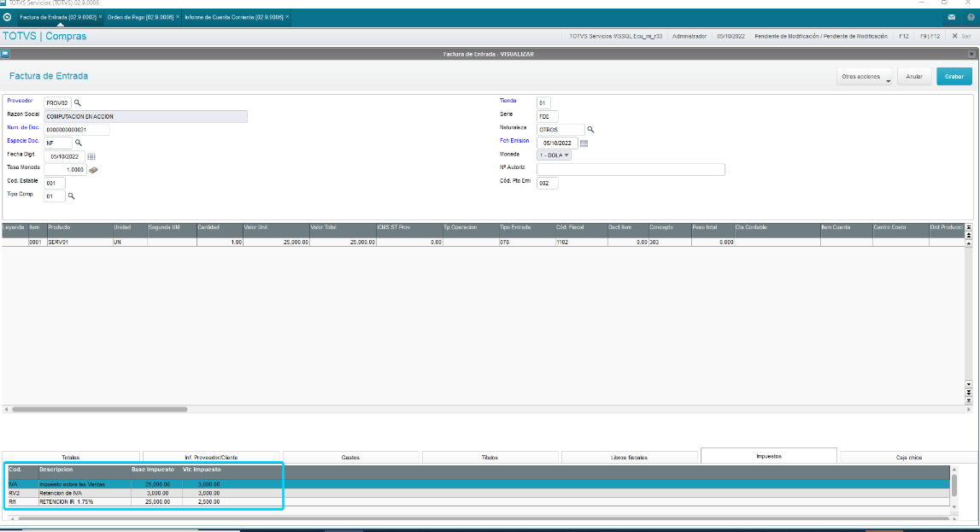The width and height of the screenshot is (980, 532).
Task: Open the Totales tab
Action: (x=71, y=458)
